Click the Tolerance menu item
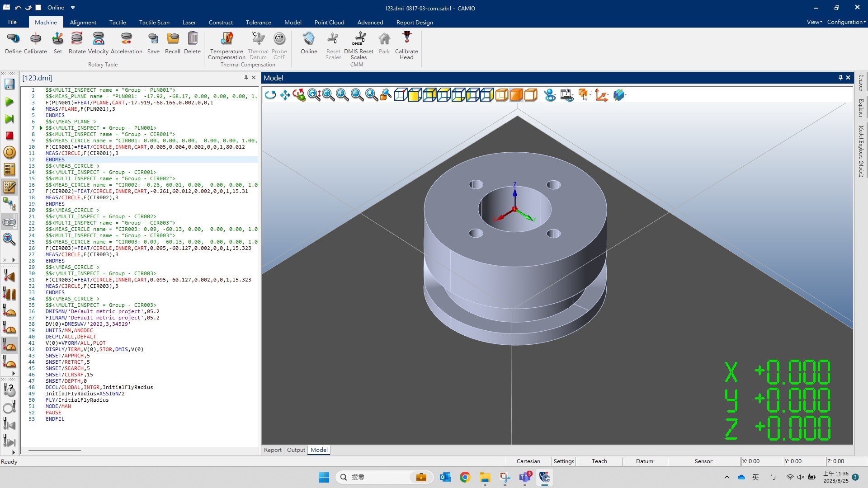868x488 pixels. (x=258, y=23)
